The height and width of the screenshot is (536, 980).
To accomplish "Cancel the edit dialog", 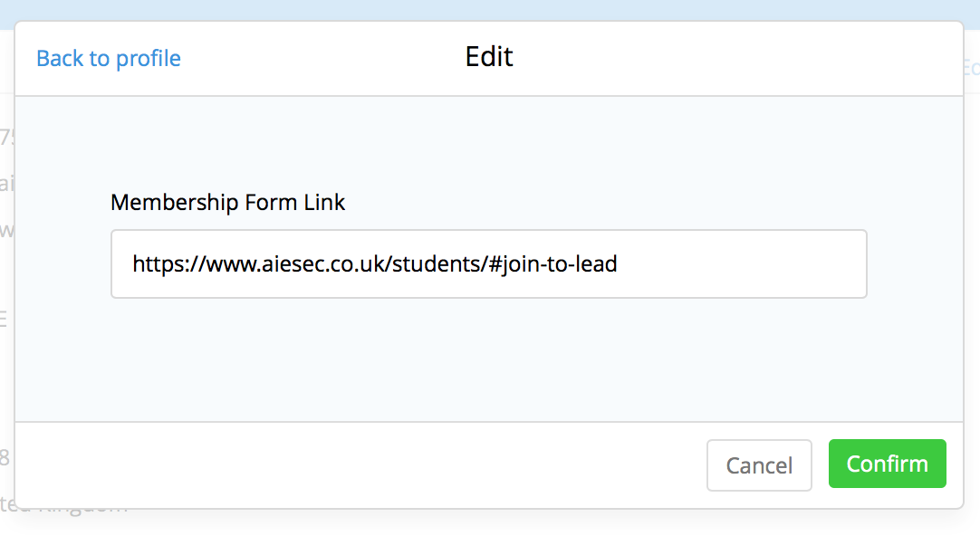I will (759, 465).
